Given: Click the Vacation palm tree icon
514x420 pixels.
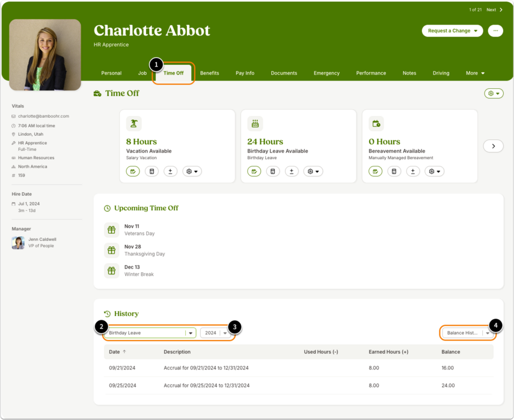Looking at the screenshot, I should tap(133, 124).
